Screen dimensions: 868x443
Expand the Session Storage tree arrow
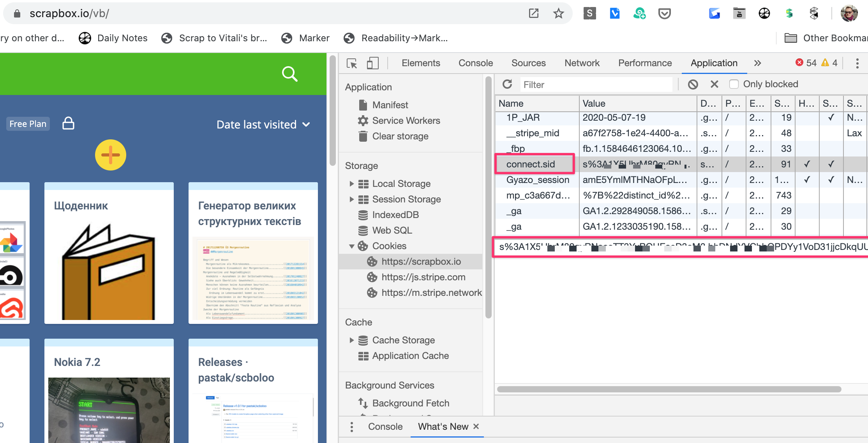tap(351, 199)
